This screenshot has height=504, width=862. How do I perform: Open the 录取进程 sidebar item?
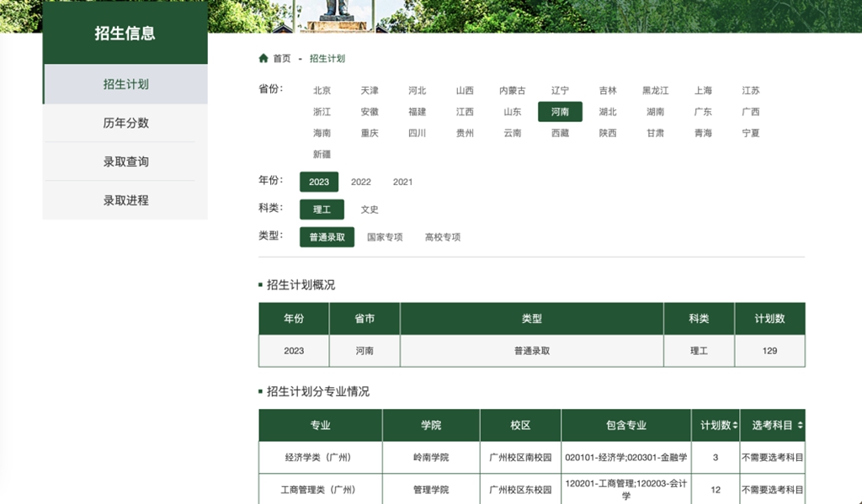pos(125,200)
